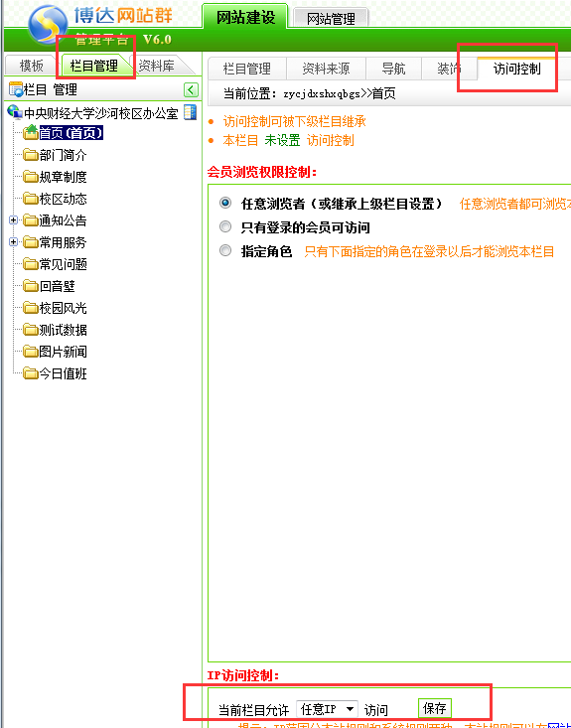Screen dimensions: 571x728
Task: Click the blue list icon beside 中央财经大学沙河校区办公室
Action: point(191,112)
